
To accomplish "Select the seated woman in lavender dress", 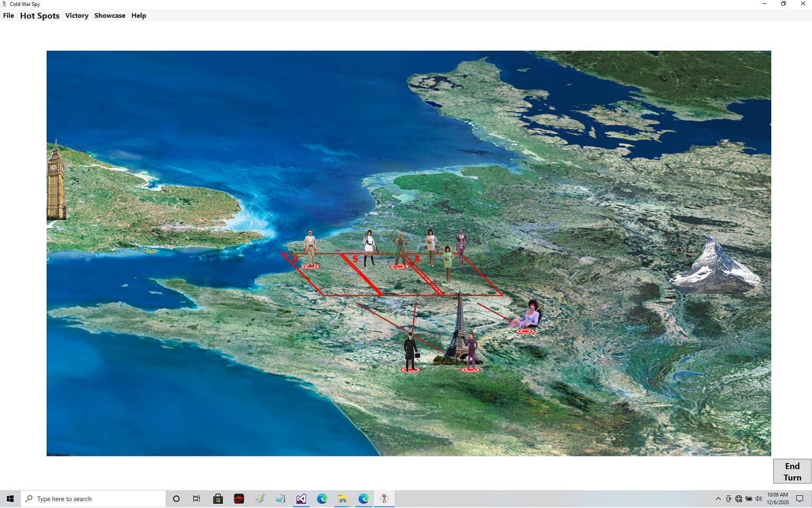I will 526,315.
